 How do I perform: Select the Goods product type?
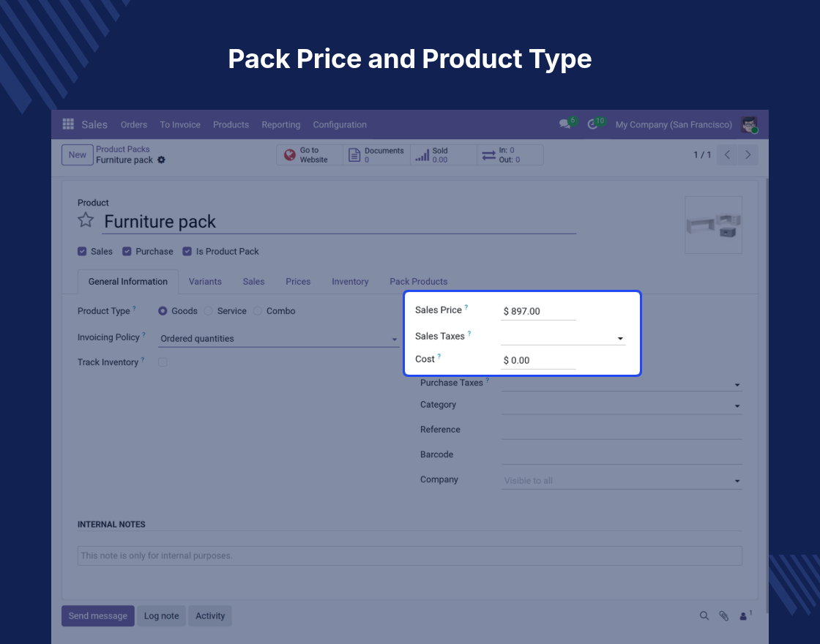point(163,311)
